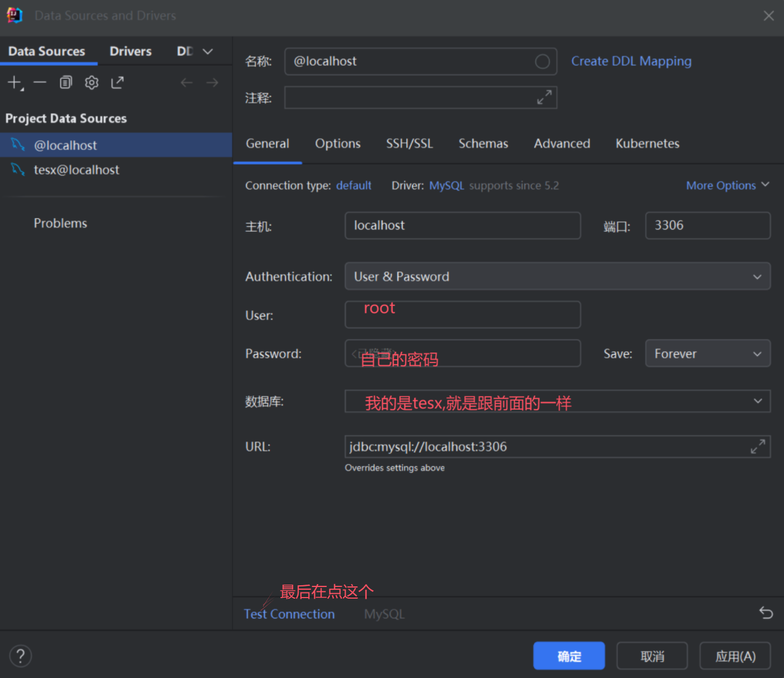Click Create DDL Mapping link
784x678 pixels.
pyautogui.click(x=631, y=61)
